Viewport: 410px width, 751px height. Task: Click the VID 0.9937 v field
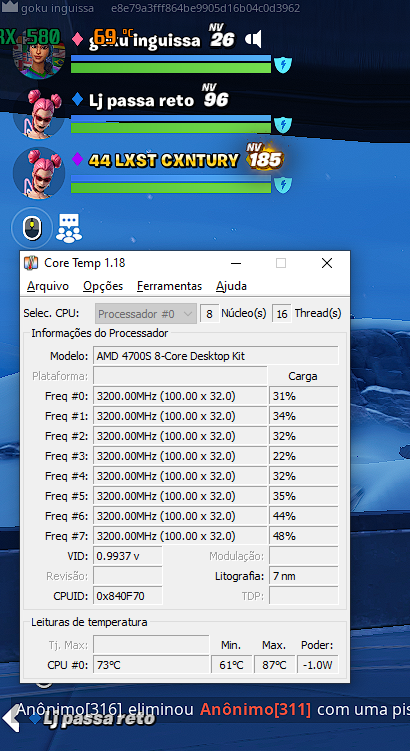pos(128,556)
